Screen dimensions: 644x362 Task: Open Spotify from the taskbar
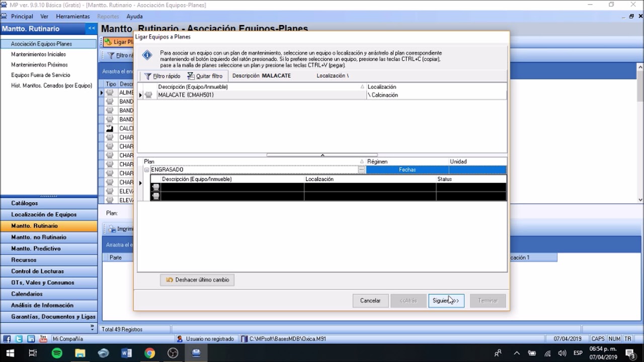[x=57, y=353]
